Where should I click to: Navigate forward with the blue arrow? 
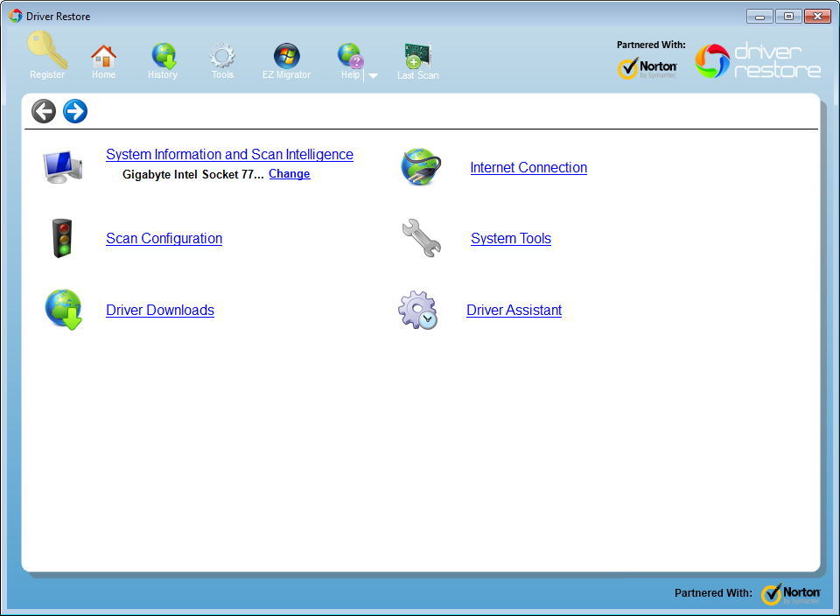[75, 111]
